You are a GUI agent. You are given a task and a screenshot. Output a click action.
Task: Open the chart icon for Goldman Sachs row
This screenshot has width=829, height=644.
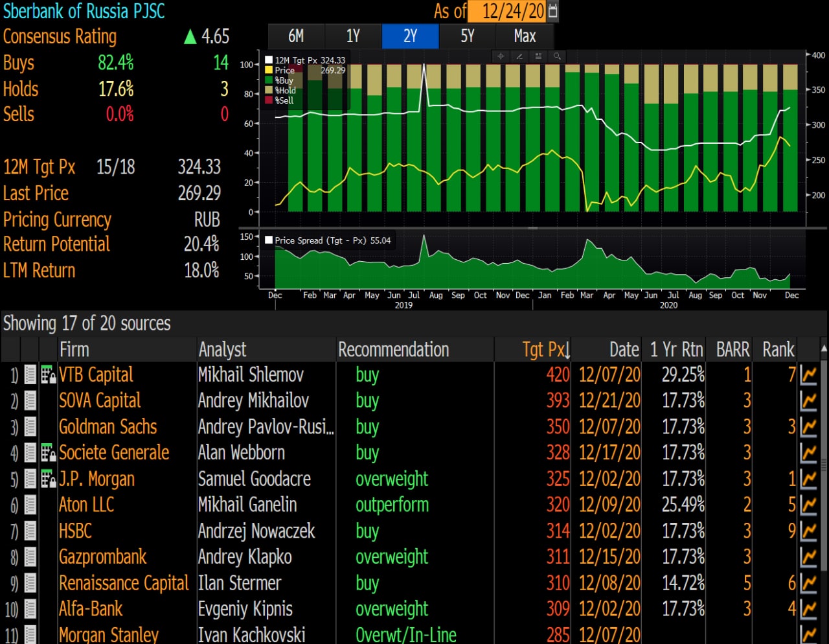click(808, 426)
